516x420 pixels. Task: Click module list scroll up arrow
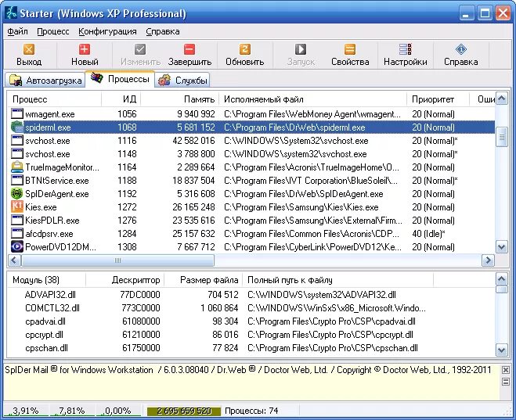(502, 279)
